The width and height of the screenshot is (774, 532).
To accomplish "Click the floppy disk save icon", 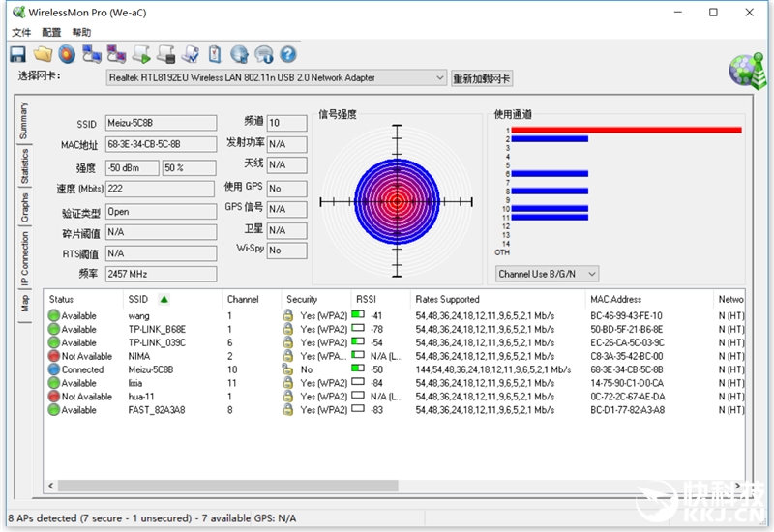I will [17, 54].
